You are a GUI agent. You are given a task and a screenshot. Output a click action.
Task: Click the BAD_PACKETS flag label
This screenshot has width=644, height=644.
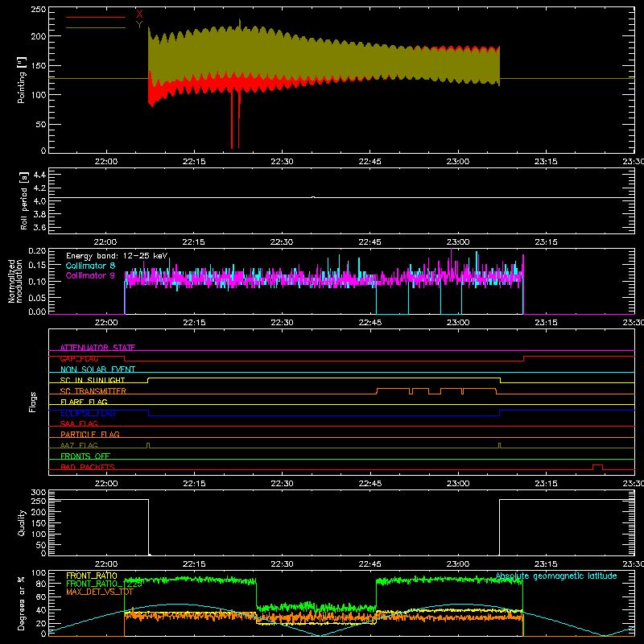click(x=88, y=467)
